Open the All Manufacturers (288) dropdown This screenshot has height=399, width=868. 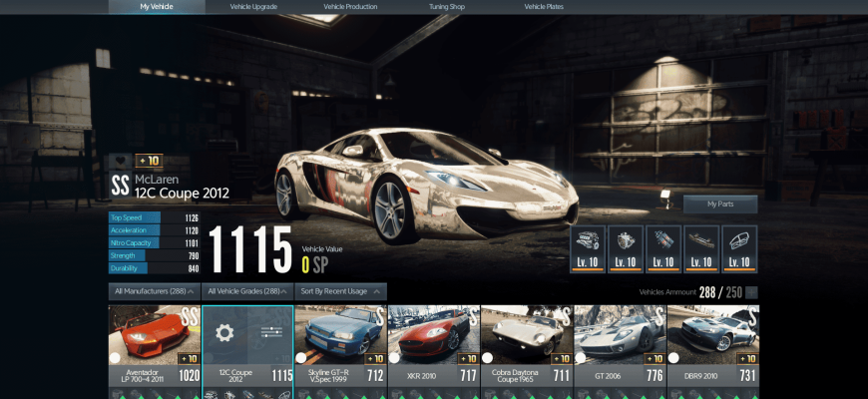click(x=154, y=291)
